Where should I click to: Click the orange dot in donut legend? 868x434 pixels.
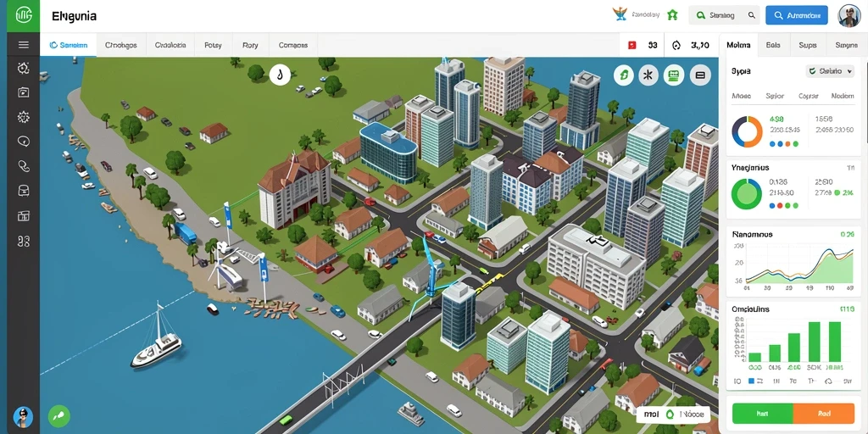[x=787, y=144]
